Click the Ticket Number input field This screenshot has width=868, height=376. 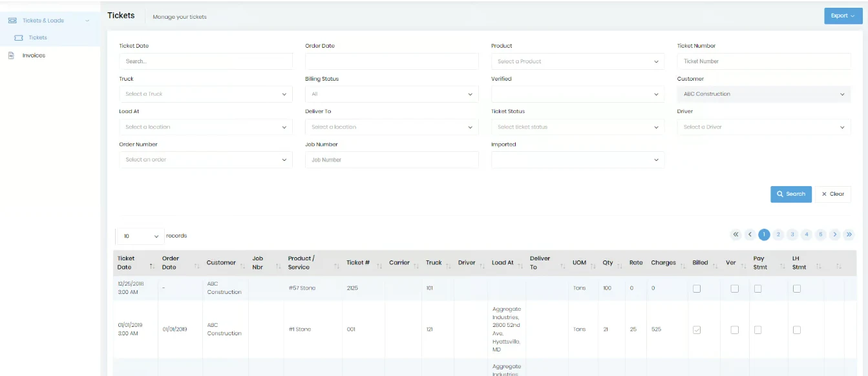click(763, 61)
